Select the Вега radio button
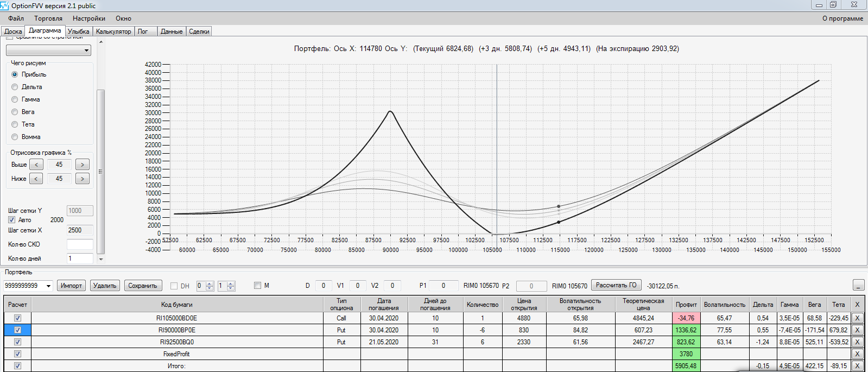Screen dimensions: 868x372 coord(15,112)
